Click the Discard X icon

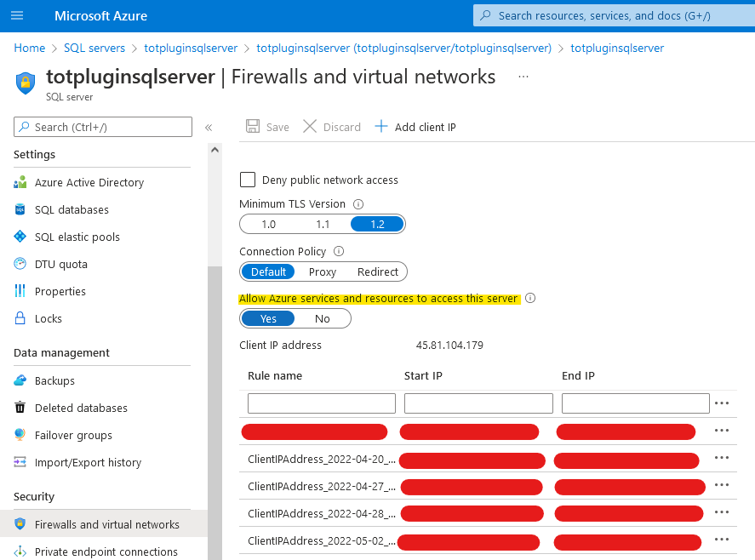point(310,127)
